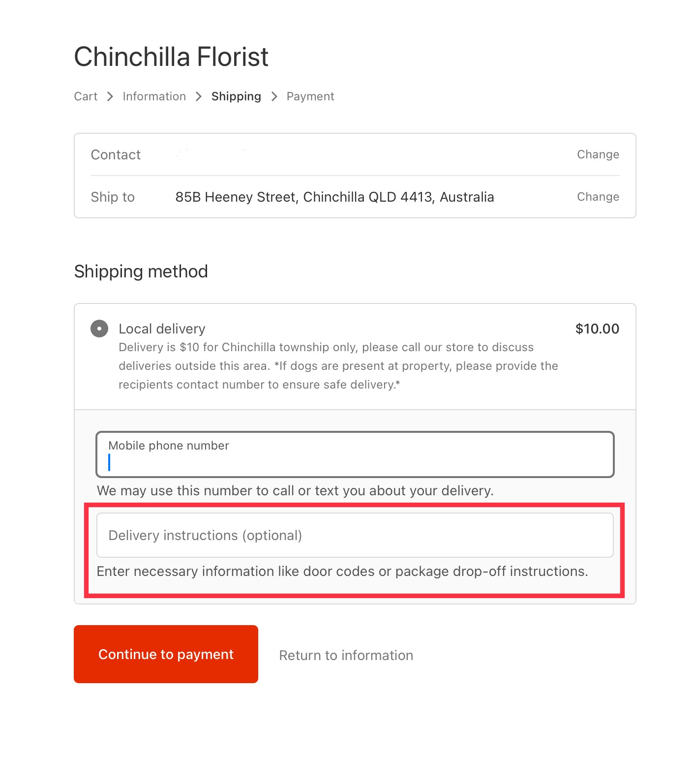Click the Chinchilla Florist store title
Viewport: 694px width, 784px height.
171,57
